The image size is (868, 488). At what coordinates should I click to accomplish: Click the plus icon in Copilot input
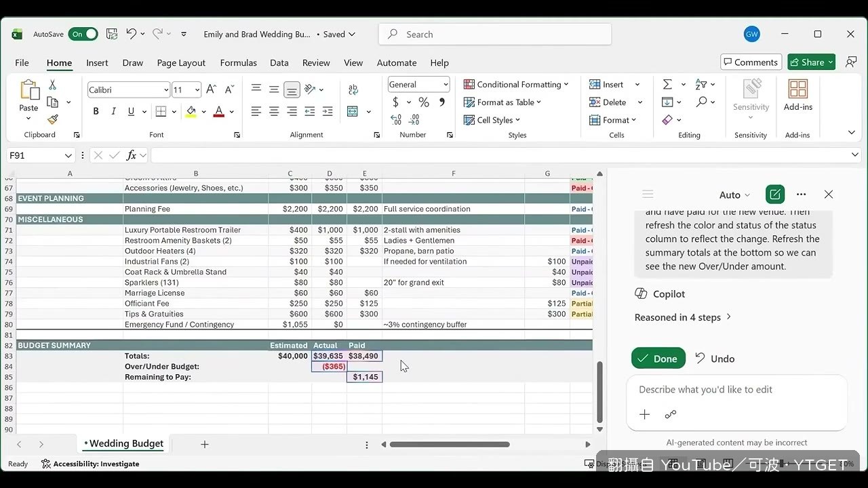tap(645, 414)
